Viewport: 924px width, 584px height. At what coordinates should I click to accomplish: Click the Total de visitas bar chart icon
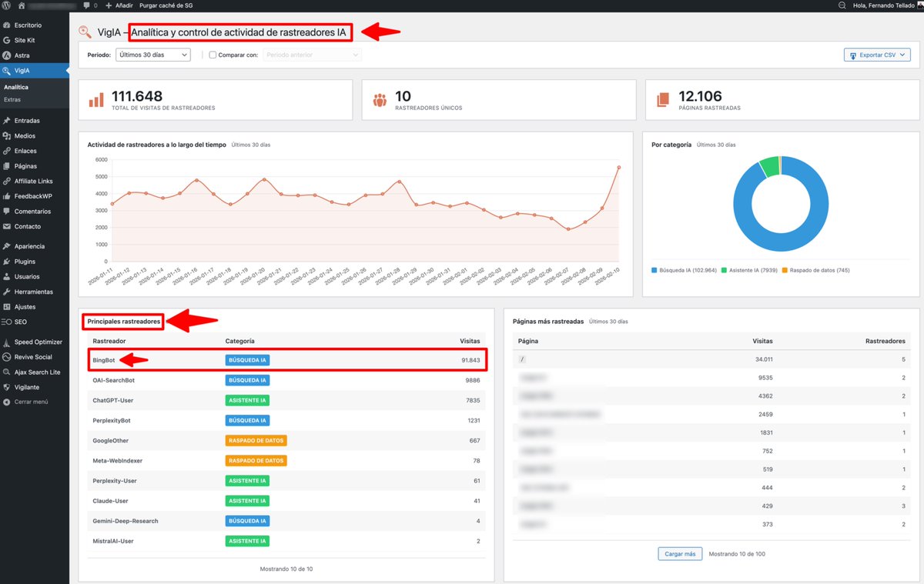click(x=96, y=100)
